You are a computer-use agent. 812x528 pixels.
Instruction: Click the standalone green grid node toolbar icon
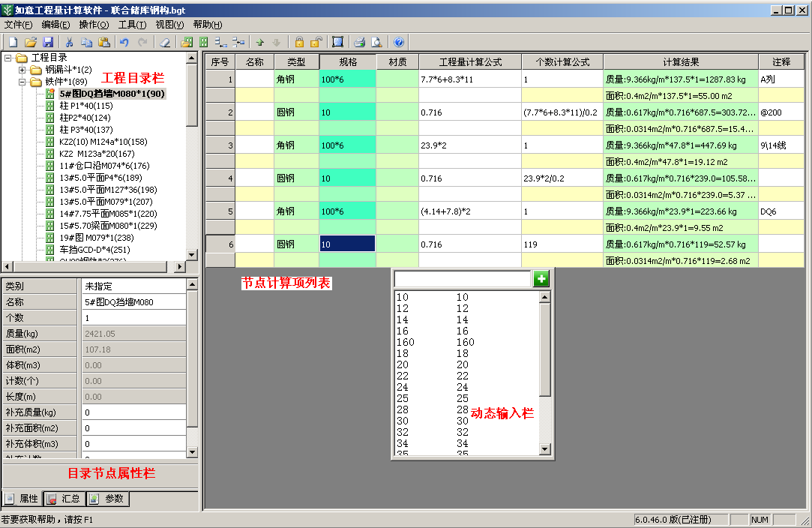(204, 42)
